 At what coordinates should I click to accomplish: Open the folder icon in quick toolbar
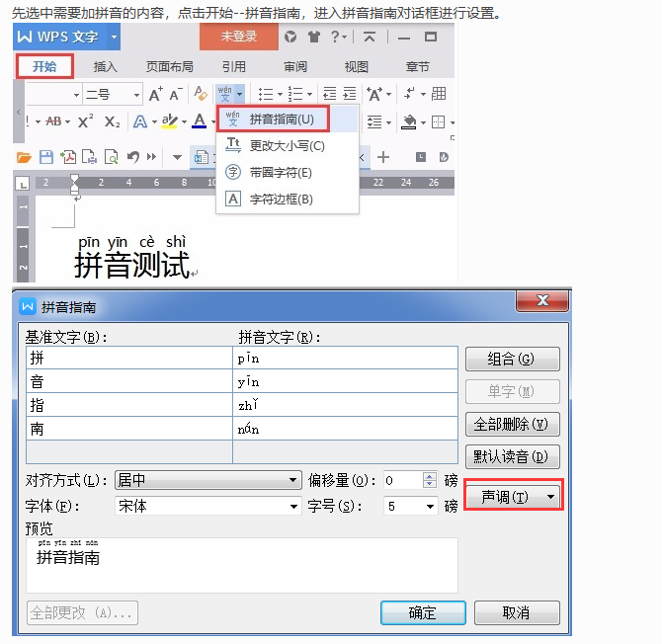25,157
